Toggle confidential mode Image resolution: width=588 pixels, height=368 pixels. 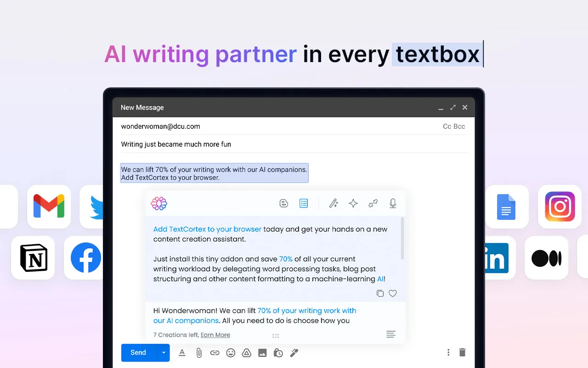[278, 352]
